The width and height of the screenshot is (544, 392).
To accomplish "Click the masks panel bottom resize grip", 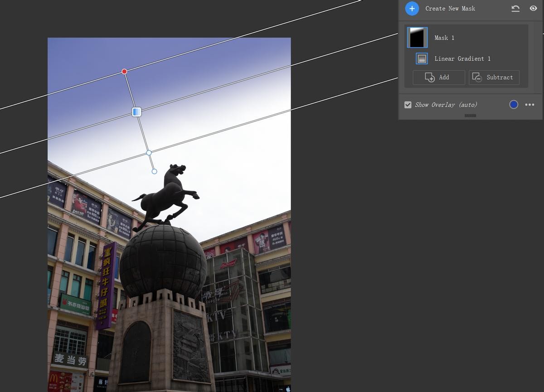I will pyautogui.click(x=470, y=116).
